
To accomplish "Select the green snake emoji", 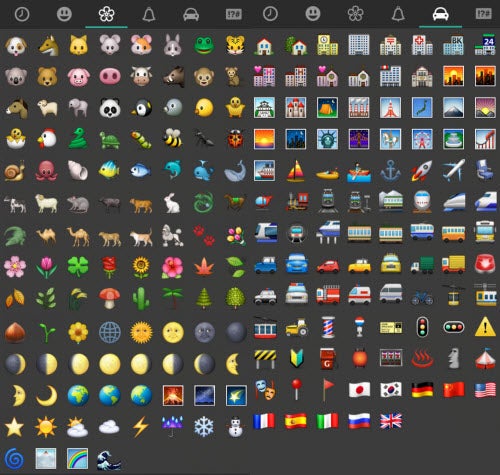I will click(78, 138).
